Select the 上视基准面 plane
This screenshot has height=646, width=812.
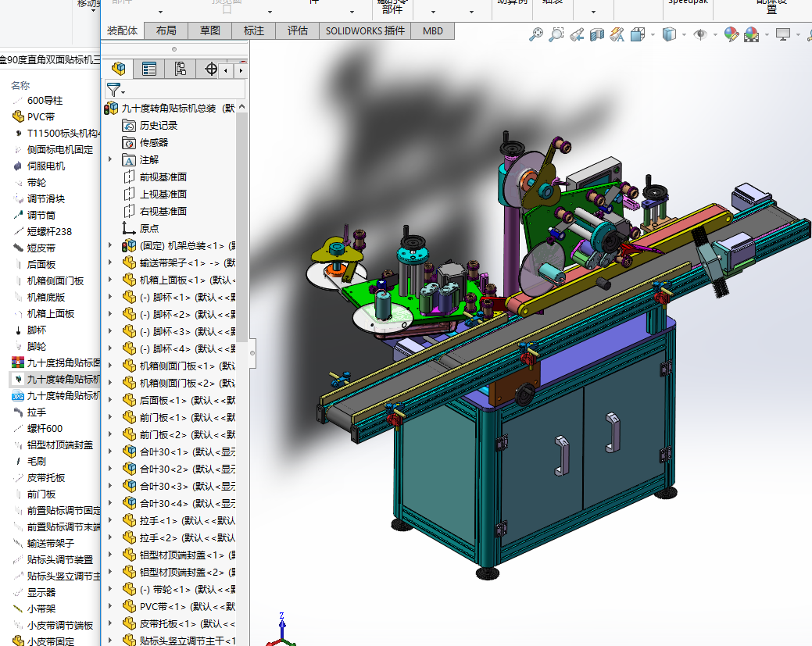(x=163, y=194)
